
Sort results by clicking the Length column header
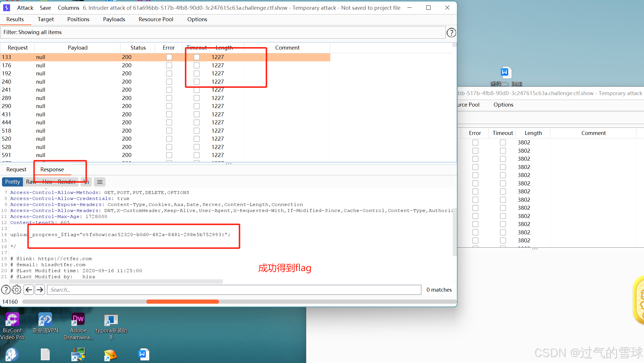tap(224, 48)
